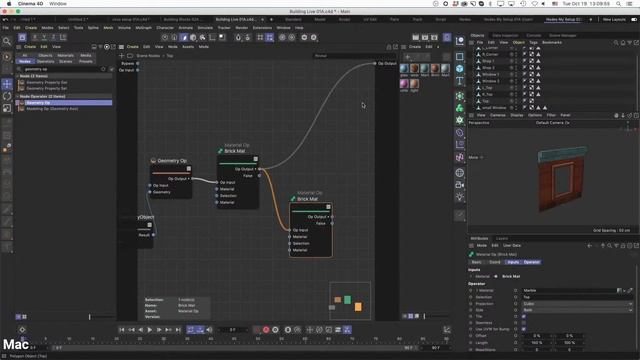Image resolution: width=640 pixels, height=360 pixels.
Task: Toggle Y axis lock in top toolbar
Action: tap(44, 37)
